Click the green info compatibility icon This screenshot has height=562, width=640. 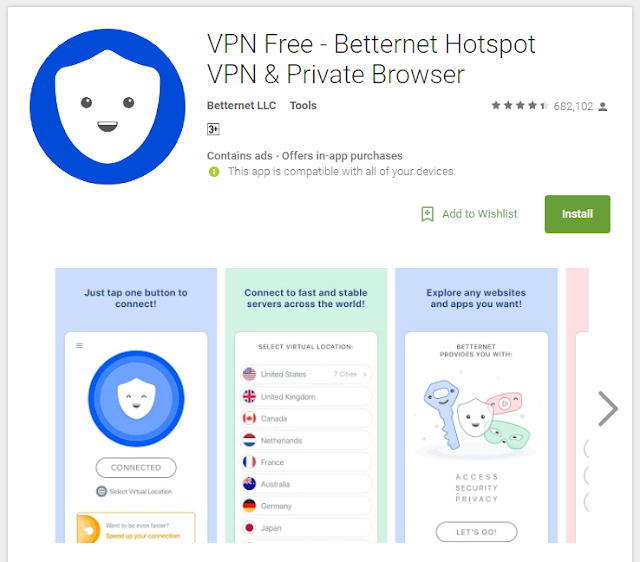[214, 172]
